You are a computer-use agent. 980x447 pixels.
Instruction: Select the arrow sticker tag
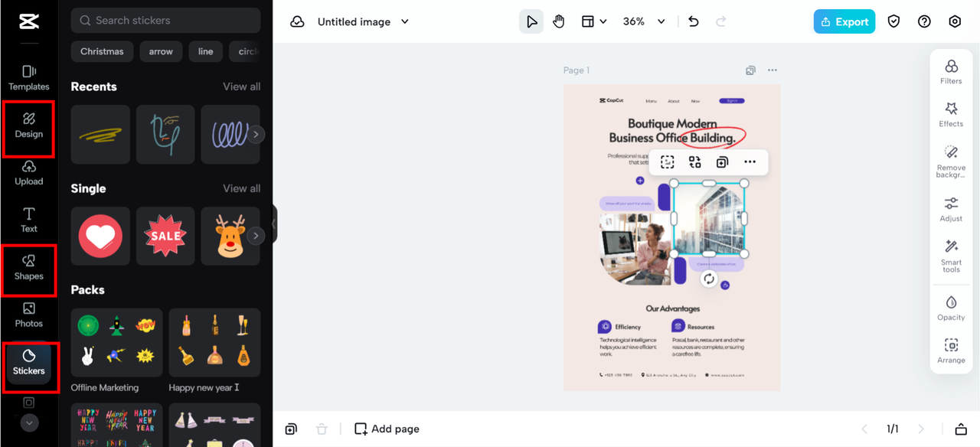point(161,51)
